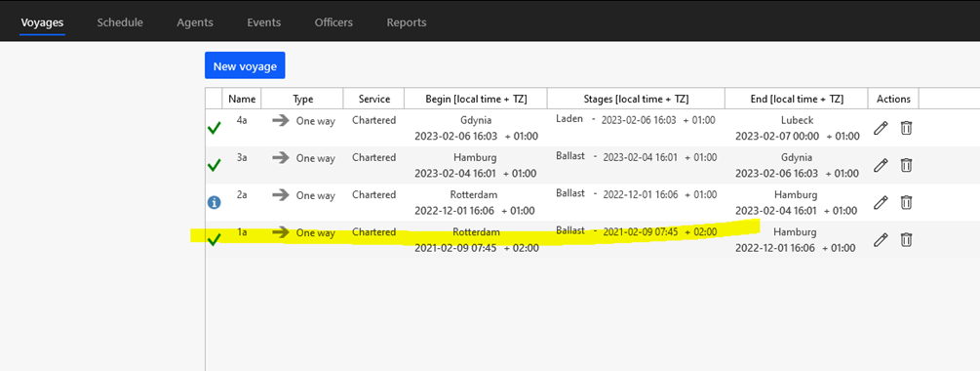Click green checkmark status of voyage 4a
The height and width of the screenshot is (371, 980).
[x=214, y=128]
